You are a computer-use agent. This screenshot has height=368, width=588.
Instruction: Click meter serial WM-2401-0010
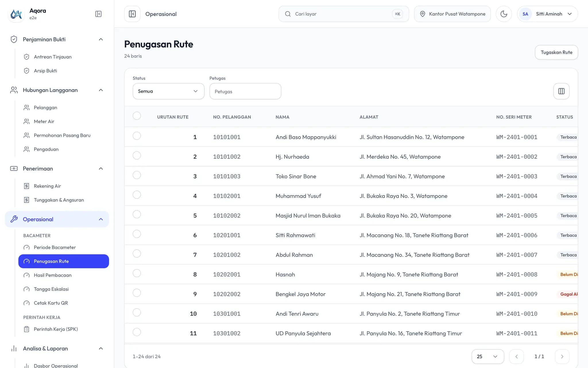click(x=517, y=314)
